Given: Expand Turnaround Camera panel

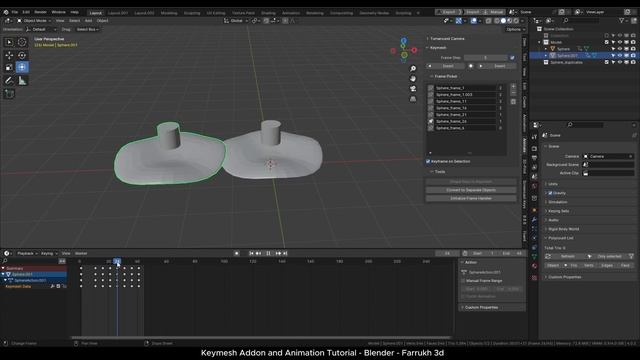Looking at the screenshot, I should 446,39.
